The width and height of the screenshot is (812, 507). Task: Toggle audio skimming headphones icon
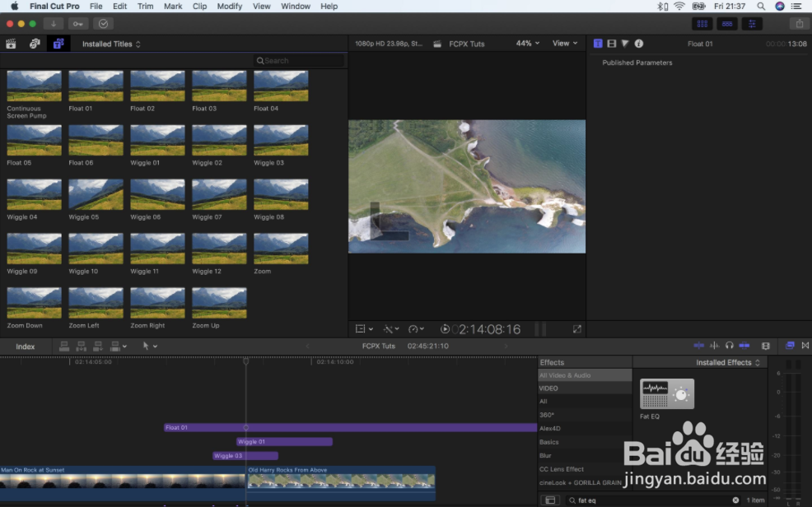click(729, 346)
